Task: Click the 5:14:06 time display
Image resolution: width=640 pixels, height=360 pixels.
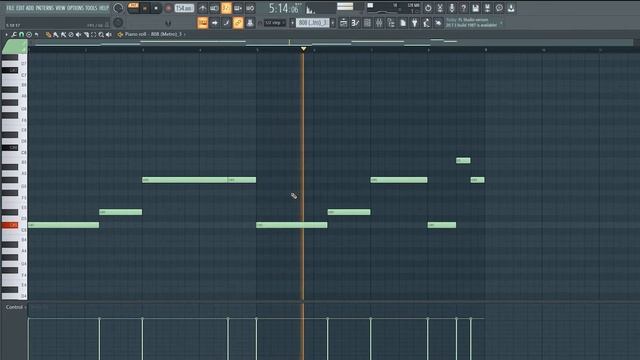Action: (x=284, y=8)
